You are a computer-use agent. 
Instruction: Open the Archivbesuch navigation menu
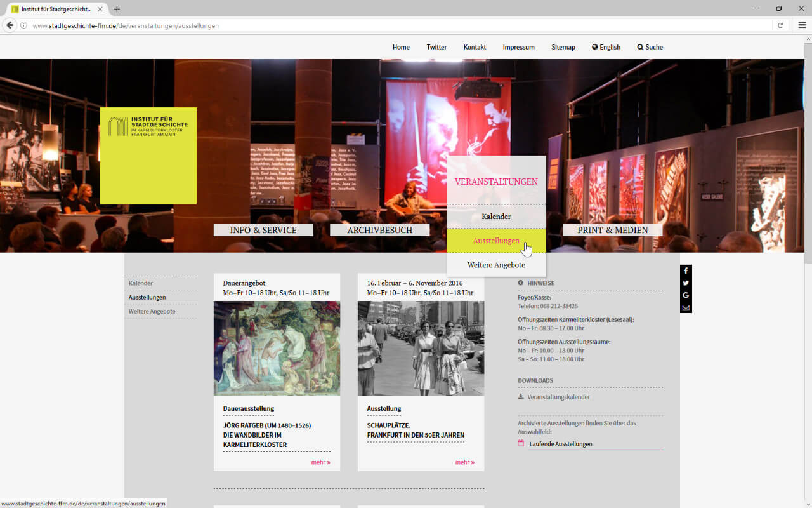[379, 230]
